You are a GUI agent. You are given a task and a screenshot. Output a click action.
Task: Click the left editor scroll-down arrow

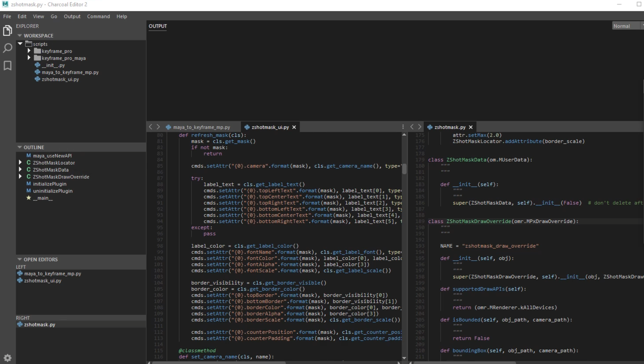404,358
